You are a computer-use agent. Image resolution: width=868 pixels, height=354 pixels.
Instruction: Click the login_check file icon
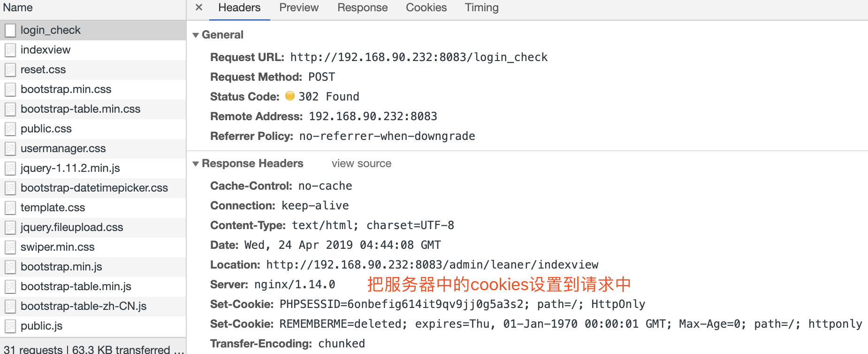point(10,31)
